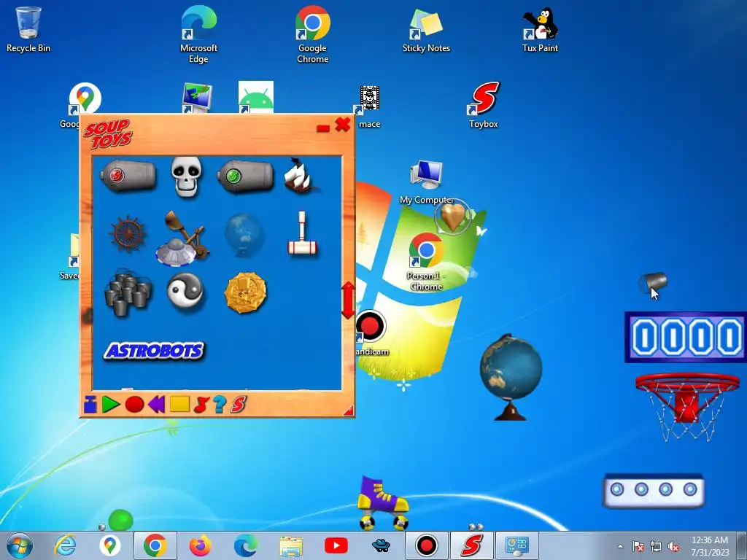Select the Google Chrome desktop shortcut

tap(312, 34)
